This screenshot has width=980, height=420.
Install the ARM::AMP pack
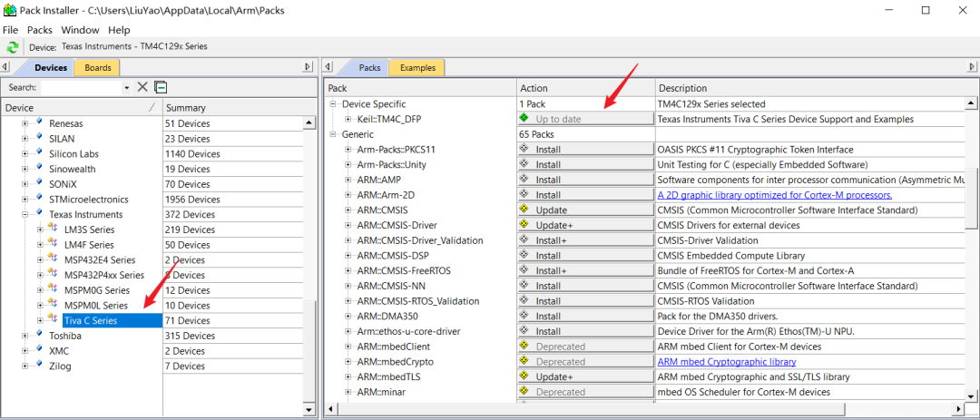point(585,180)
